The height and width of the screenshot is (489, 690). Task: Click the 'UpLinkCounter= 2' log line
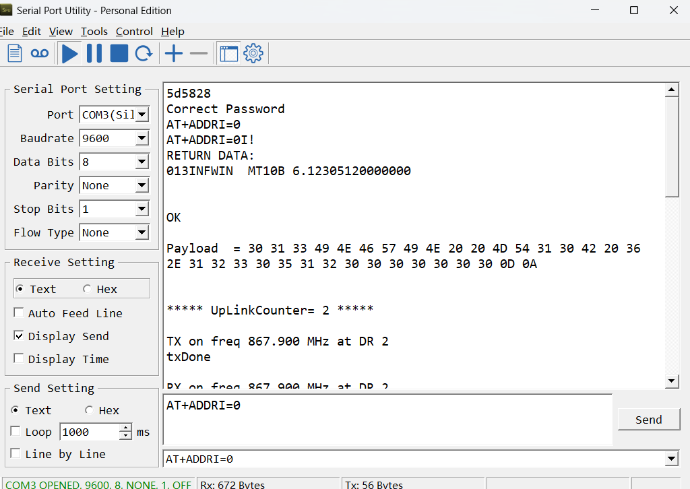(x=270, y=310)
